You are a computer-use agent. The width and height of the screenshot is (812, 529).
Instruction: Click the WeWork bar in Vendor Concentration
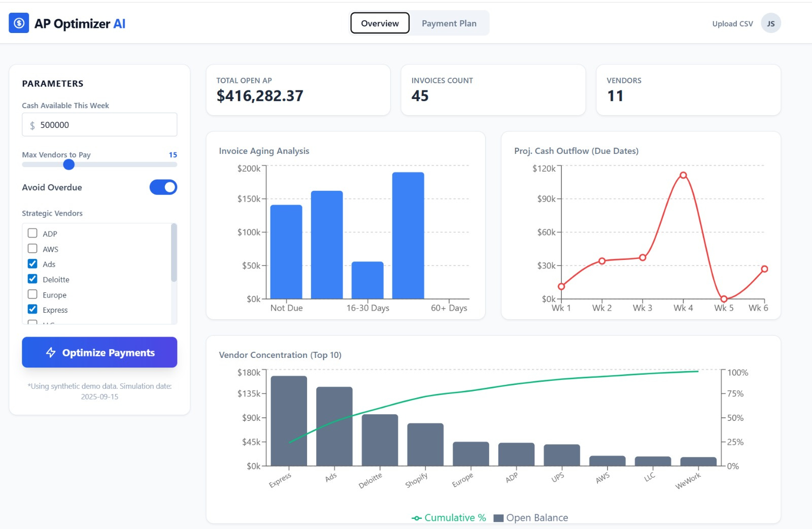[x=698, y=461]
